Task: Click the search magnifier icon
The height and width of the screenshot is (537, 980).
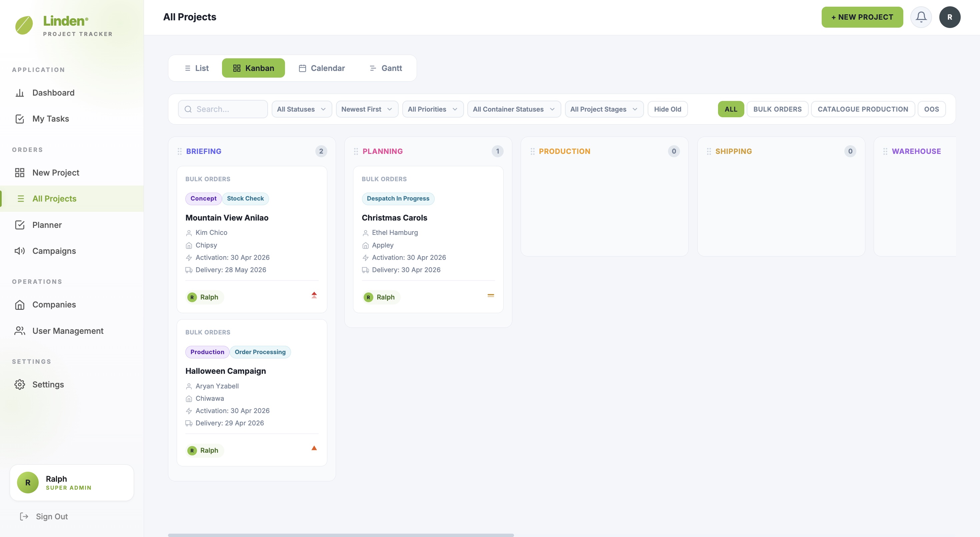Action: [x=188, y=110]
